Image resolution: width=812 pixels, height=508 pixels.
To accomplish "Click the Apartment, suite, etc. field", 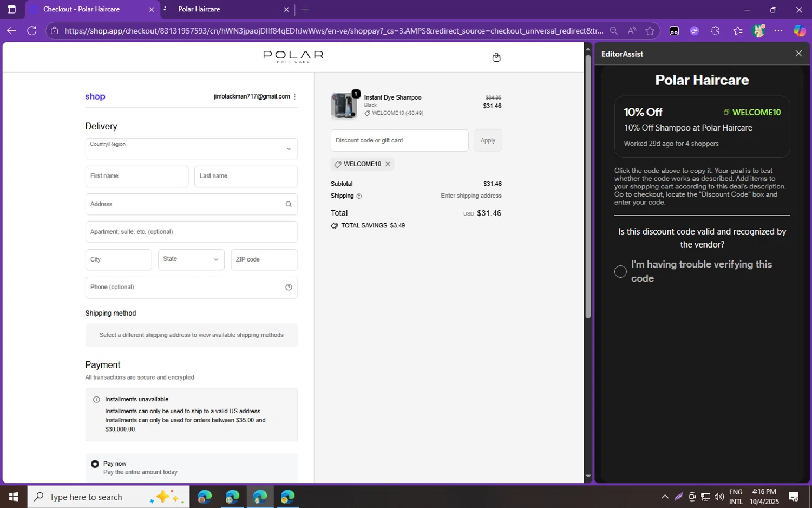I will tap(192, 232).
